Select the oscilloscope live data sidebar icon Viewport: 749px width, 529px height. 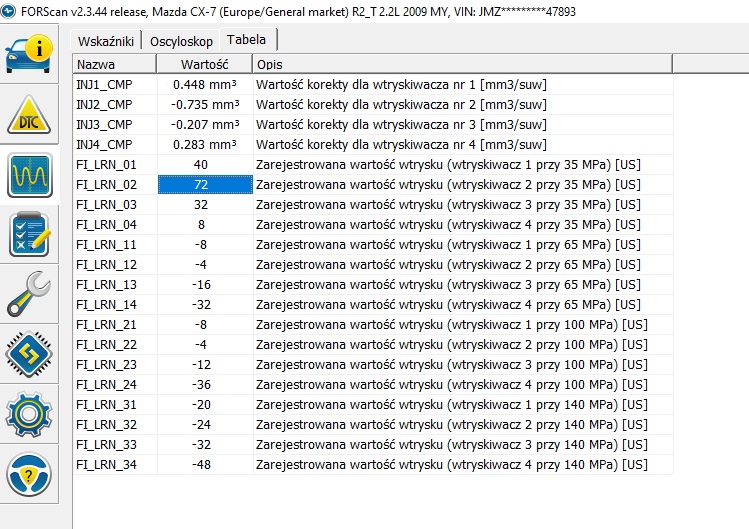(x=31, y=176)
